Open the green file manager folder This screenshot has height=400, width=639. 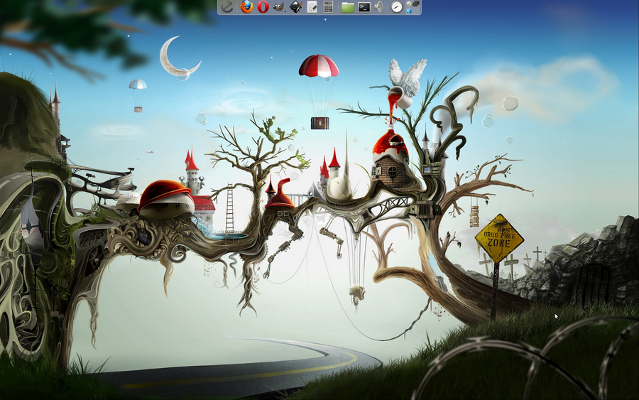(x=348, y=7)
